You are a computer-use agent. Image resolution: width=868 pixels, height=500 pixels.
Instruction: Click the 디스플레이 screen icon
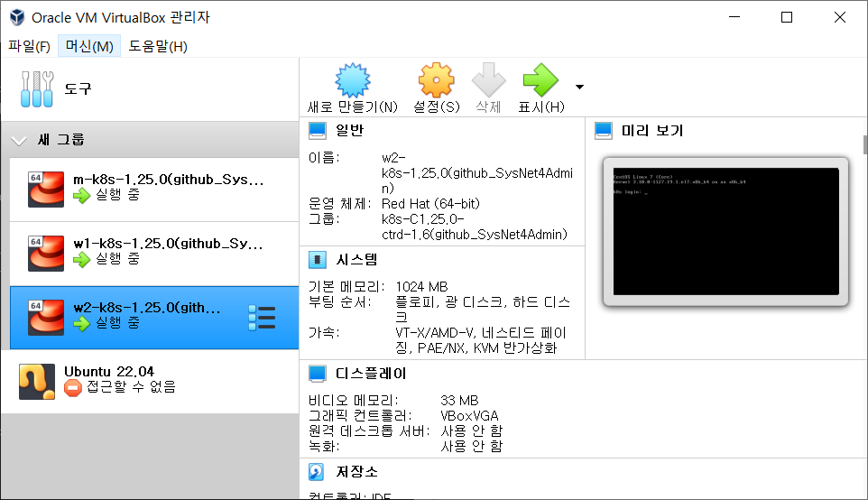click(318, 374)
